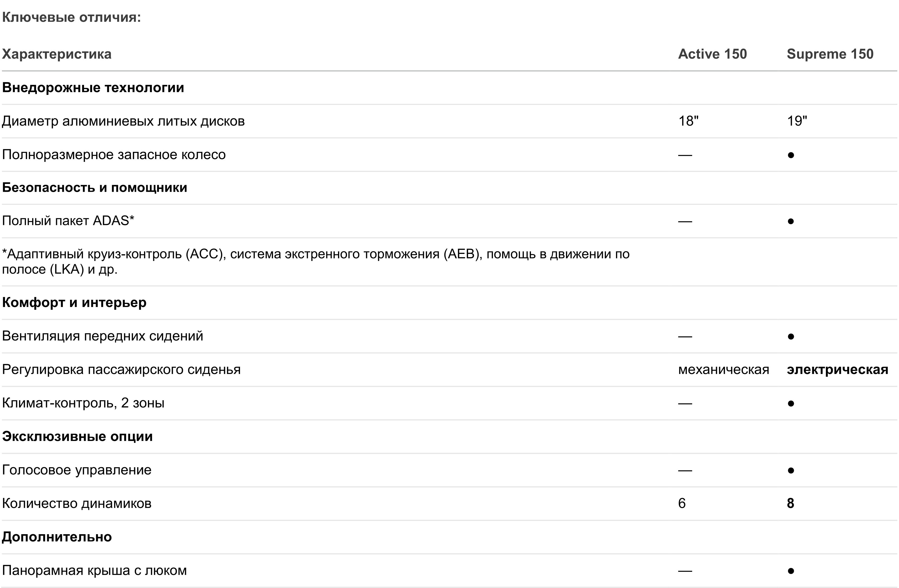This screenshot has height=588, width=899.
Task: Click the bold 'электрическая' cell value
Action: tap(837, 370)
